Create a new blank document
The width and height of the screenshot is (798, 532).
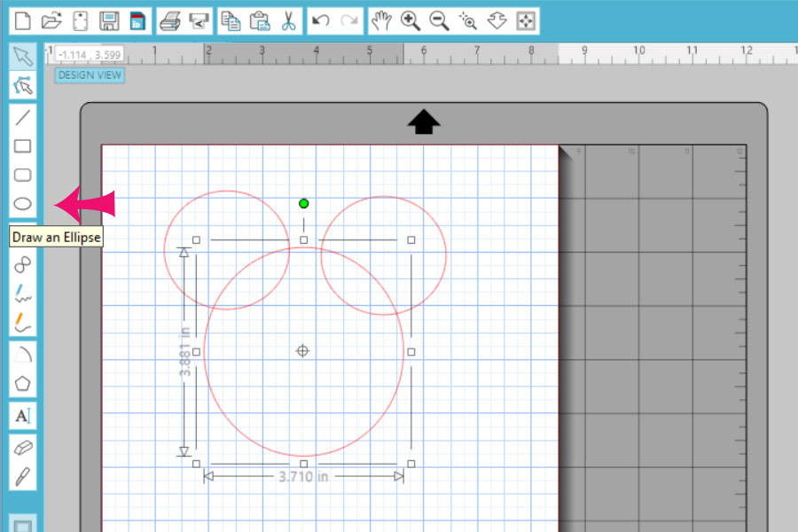point(23,21)
